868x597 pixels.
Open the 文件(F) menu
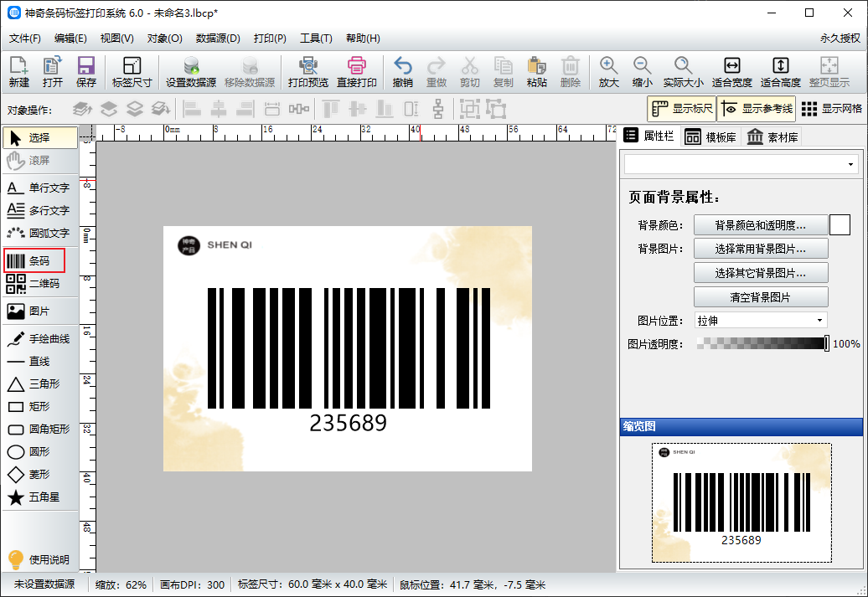point(25,39)
